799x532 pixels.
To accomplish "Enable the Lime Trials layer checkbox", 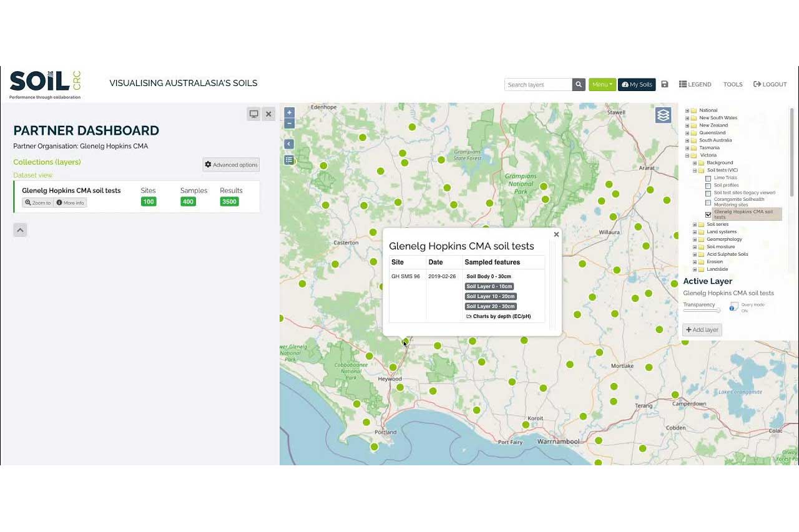I will (x=708, y=178).
